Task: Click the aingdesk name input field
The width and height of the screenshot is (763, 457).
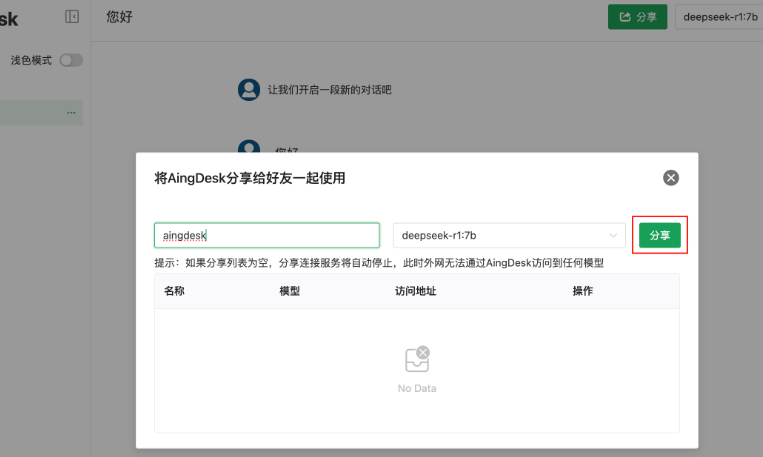Action: point(267,236)
